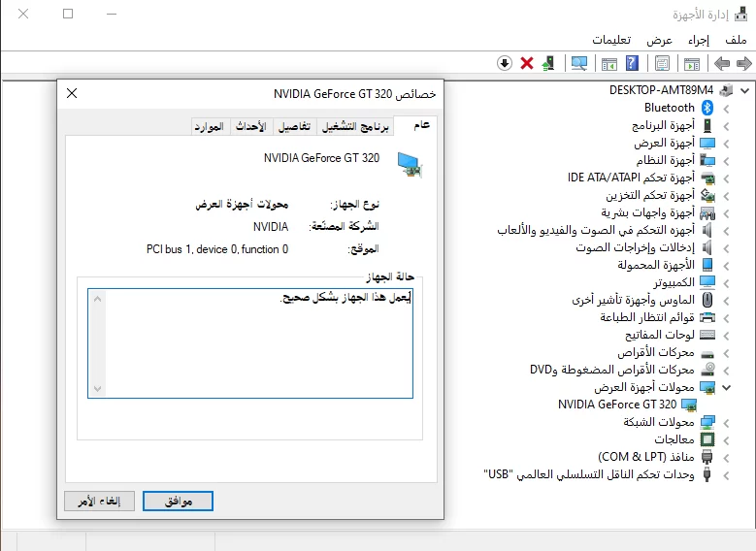Open the إجراء Action menu
Viewport: 756px width, 551px height.
[699, 40]
